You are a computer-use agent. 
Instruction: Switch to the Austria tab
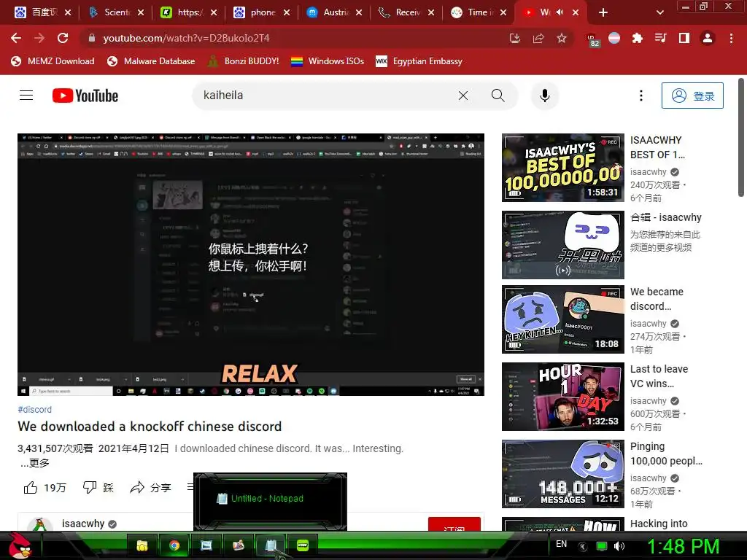335,13
